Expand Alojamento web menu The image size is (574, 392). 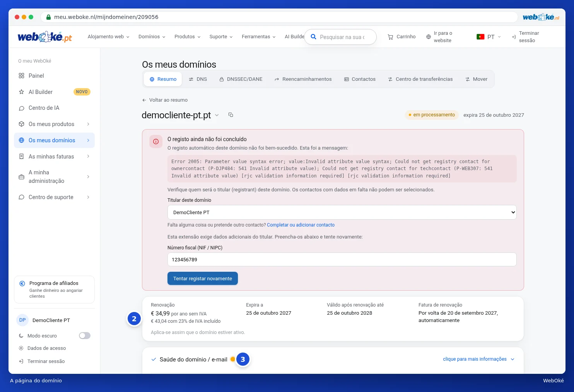point(108,37)
